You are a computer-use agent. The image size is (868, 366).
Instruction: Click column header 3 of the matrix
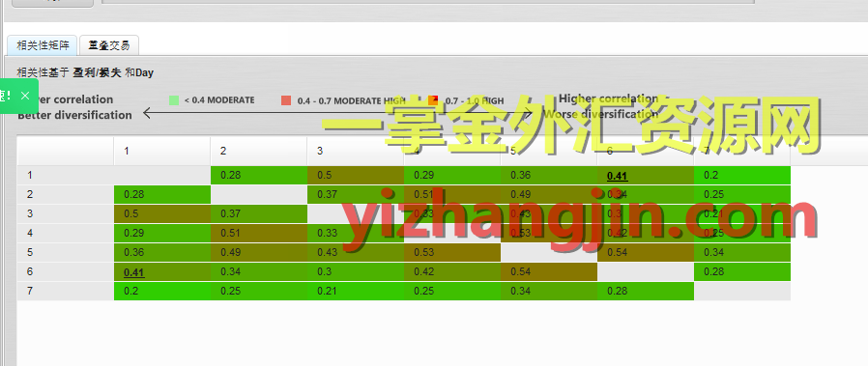356,151
